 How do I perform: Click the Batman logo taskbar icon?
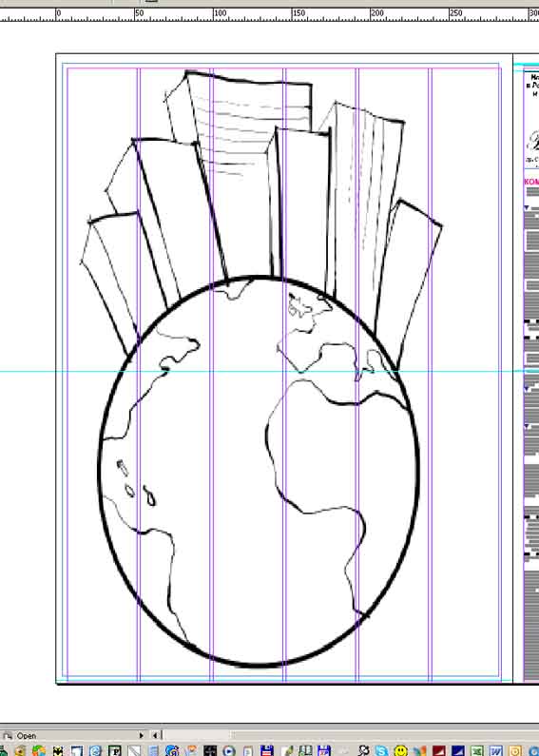pyautogui.click(x=58, y=751)
